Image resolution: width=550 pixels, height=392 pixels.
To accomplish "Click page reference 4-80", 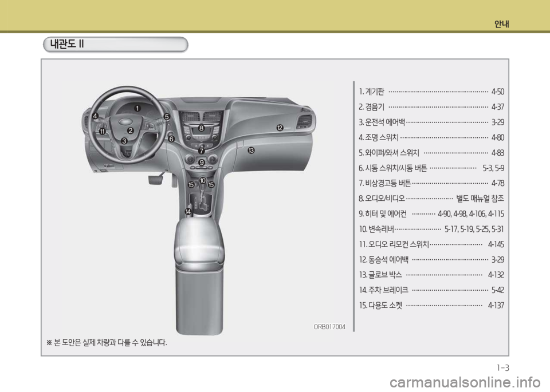I will 498,137.
